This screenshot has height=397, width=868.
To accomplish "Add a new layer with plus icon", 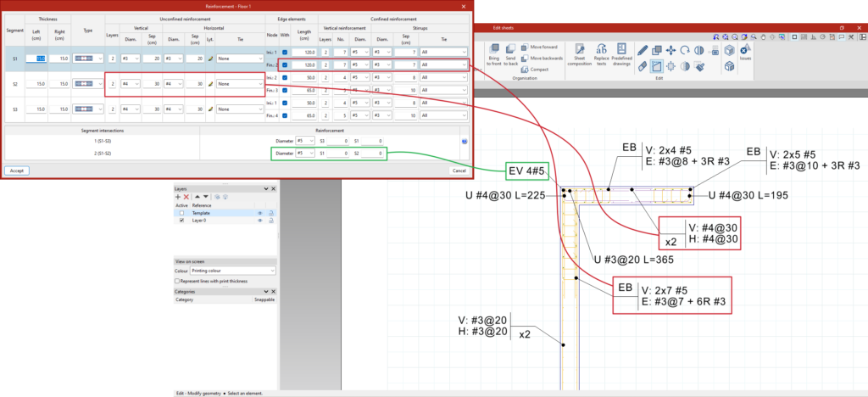I will [178, 197].
